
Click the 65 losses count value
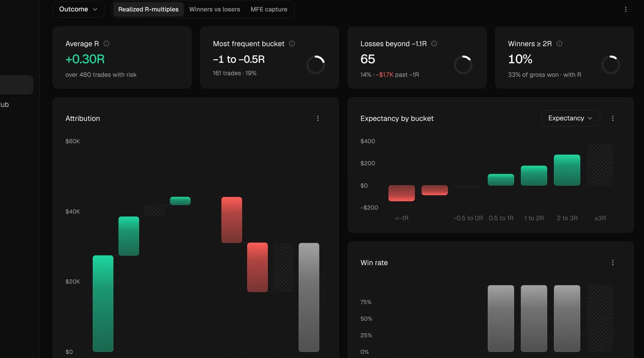click(368, 59)
